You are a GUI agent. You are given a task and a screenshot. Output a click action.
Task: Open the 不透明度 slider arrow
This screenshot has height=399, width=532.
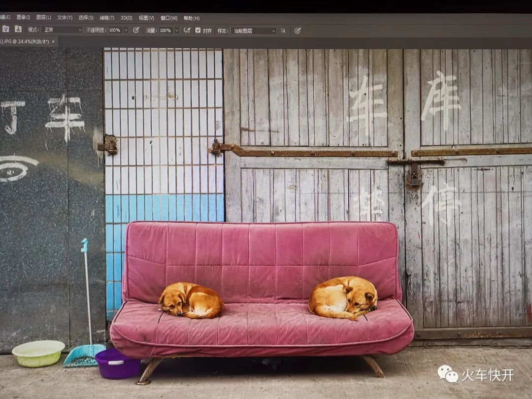126,30
